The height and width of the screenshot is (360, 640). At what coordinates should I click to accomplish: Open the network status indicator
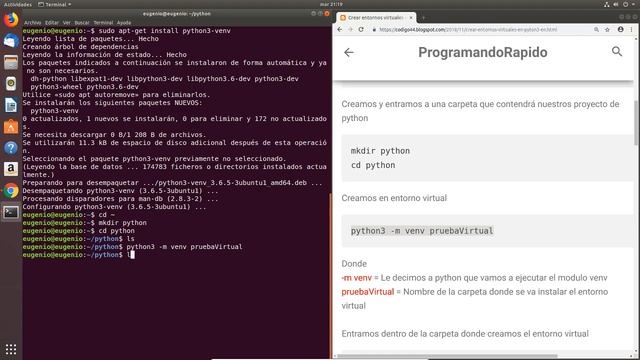point(607,4)
